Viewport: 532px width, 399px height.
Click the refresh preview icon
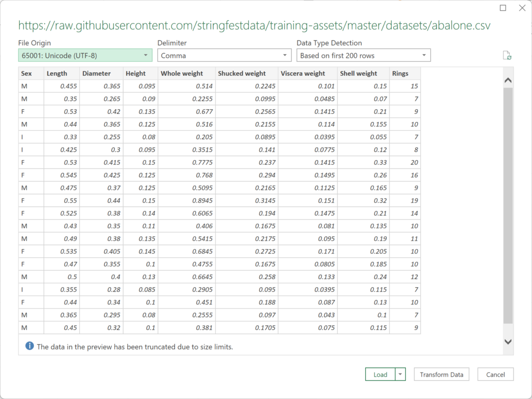click(x=507, y=55)
